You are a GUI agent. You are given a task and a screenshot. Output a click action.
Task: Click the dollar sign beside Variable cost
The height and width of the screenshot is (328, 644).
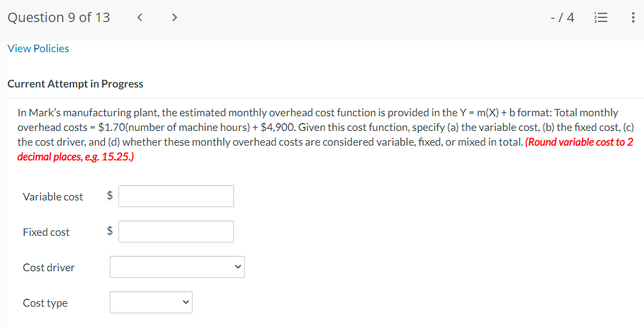(110, 196)
